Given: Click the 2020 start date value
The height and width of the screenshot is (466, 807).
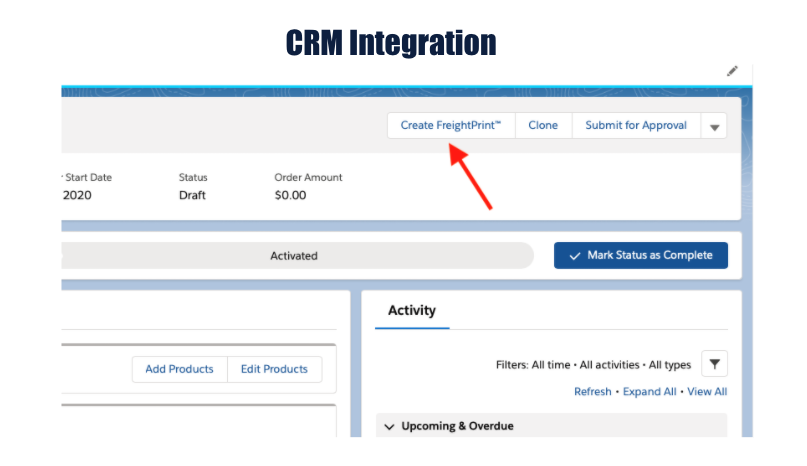Looking at the screenshot, I should [x=77, y=196].
